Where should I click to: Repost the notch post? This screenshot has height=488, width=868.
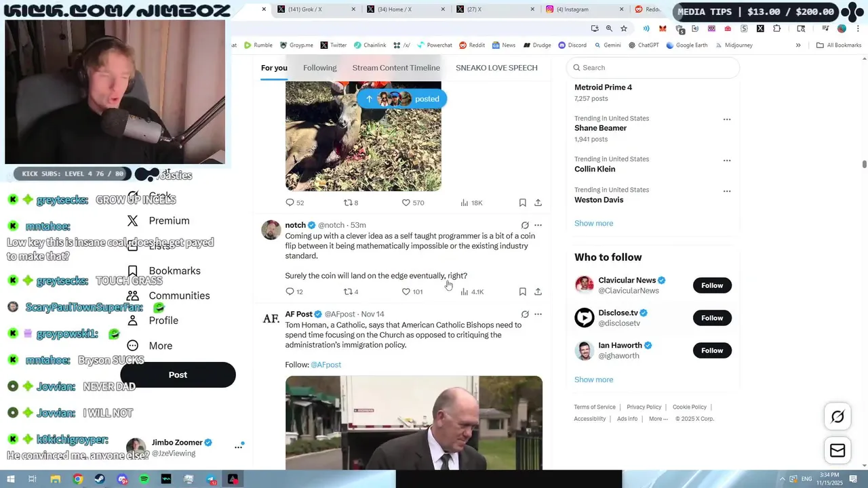pyautogui.click(x=351, y=291)
